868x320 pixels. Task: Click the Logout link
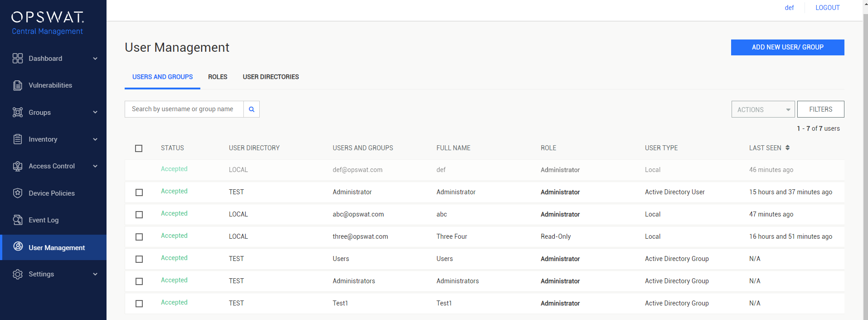tap(827, 8)
